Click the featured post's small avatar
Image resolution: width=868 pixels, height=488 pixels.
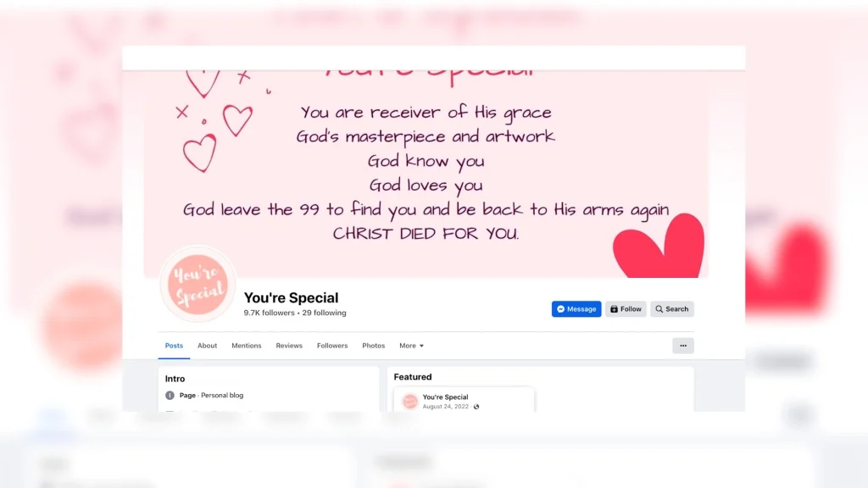[x=409, y=401]
